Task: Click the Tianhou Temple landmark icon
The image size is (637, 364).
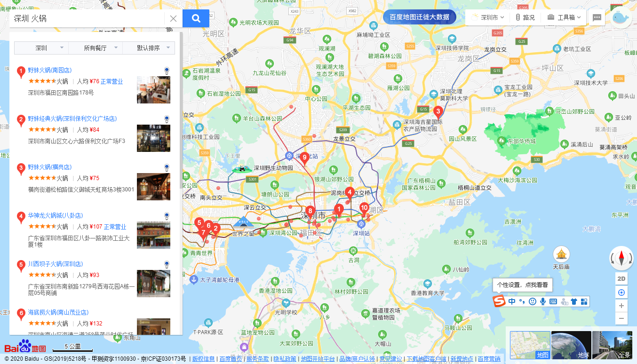Action: pyautogui.click(x=561, y=254)
